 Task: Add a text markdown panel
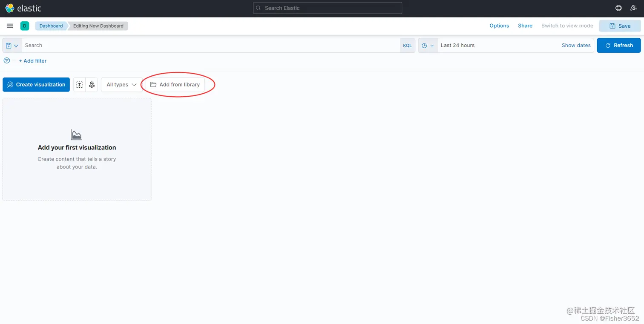click(x=80, y=85)
